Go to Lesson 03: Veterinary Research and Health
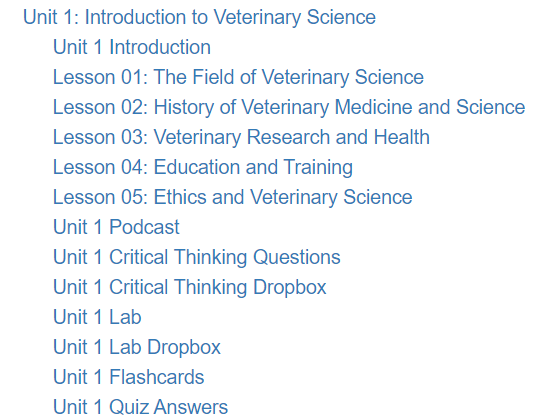The height and width of the screenshot is (420, 541). 241,137
